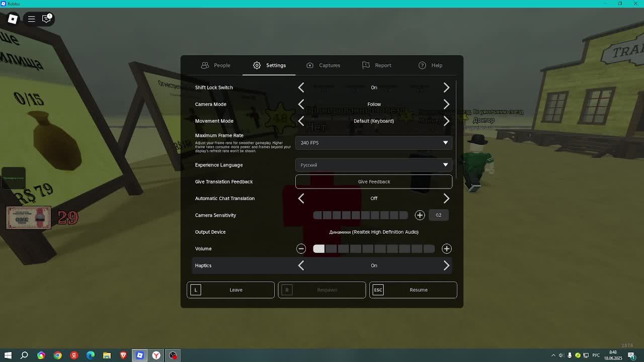The height and width of the screenshot is (362, 644).
Task: Go to the Report tab
Action: click(x=376, y=65)
